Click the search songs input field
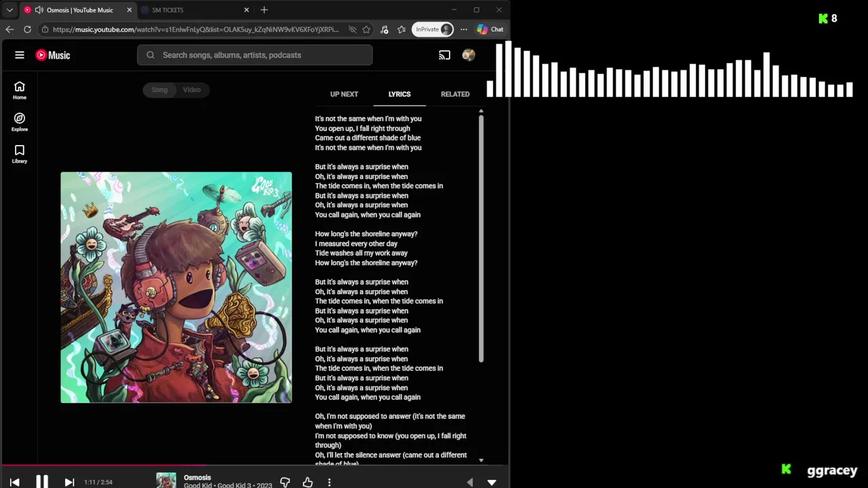This screenshot has width=868, height=488. click(x=255, y=55)
